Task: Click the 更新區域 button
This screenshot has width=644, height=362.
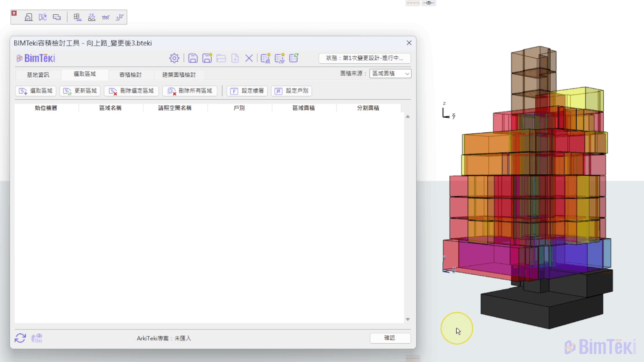Action: [x=80, y=91]
